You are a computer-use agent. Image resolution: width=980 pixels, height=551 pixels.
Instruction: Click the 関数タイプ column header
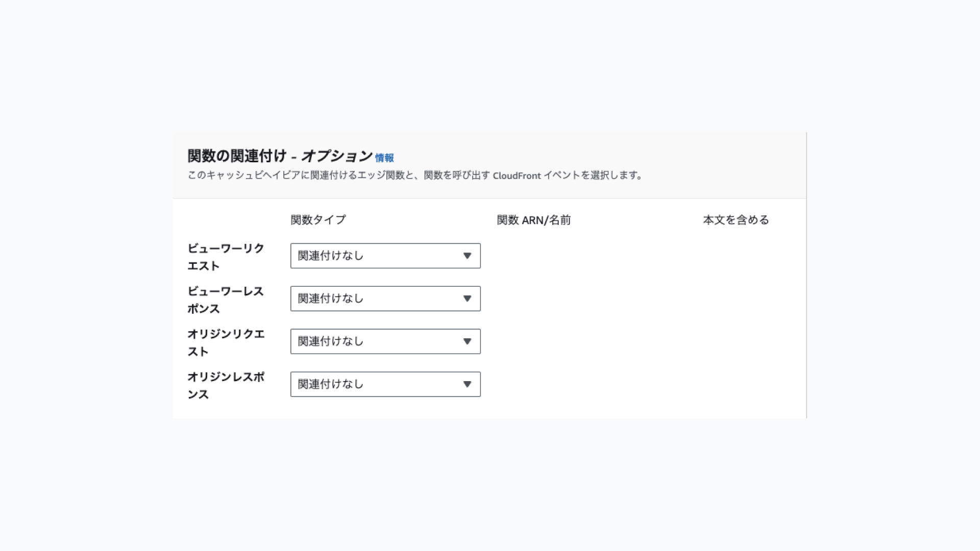coord(318,220)
